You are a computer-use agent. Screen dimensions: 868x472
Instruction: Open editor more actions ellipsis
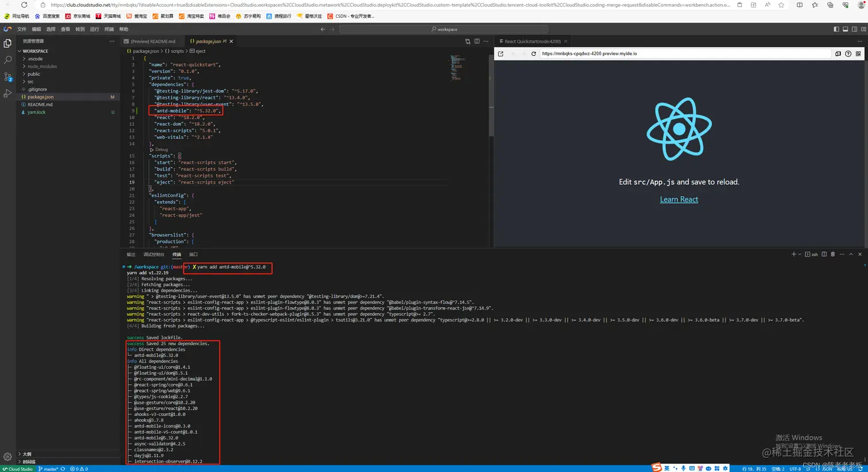click(x=486, y=41)
